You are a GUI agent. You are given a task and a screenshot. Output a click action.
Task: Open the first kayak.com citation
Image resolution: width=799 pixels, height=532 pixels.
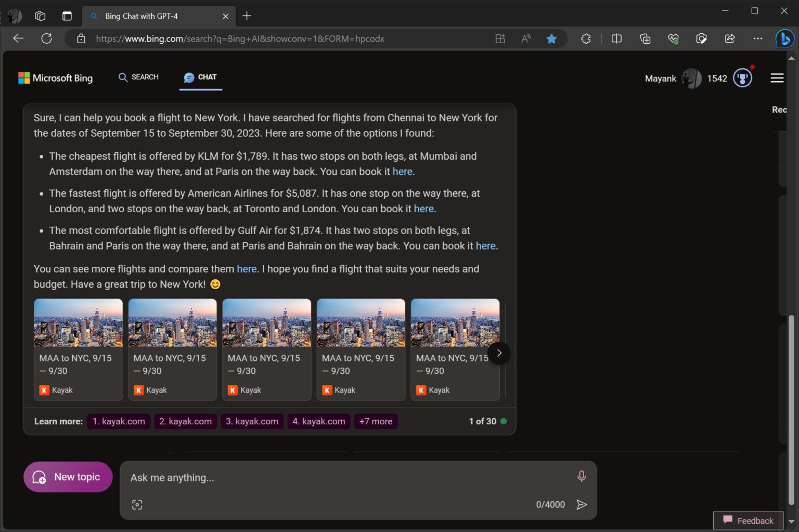tap(118, 421)
